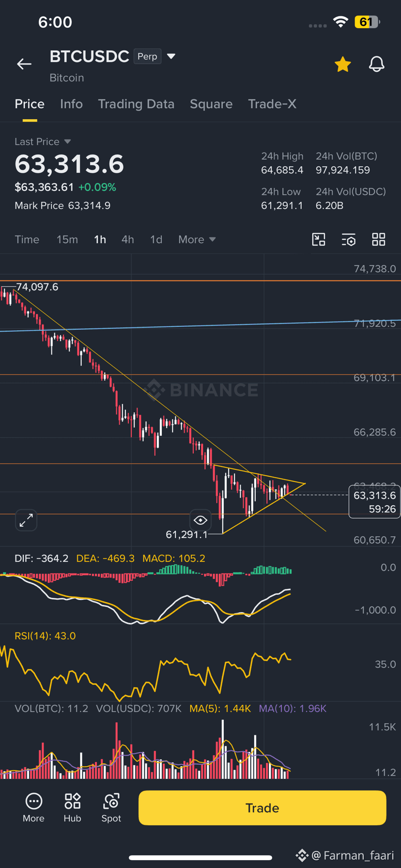
Task: Expand the BTCUSDC pair dropdown arrow
Action: click(x=171, y=56)
